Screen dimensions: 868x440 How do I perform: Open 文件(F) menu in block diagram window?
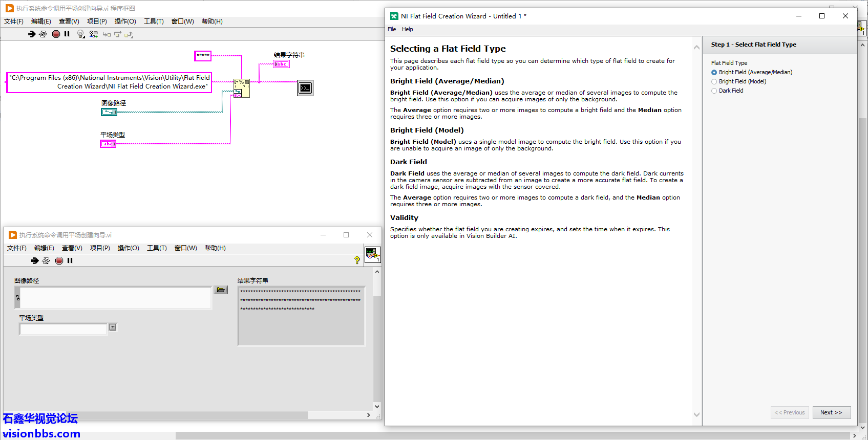click(x=14, y=21)
